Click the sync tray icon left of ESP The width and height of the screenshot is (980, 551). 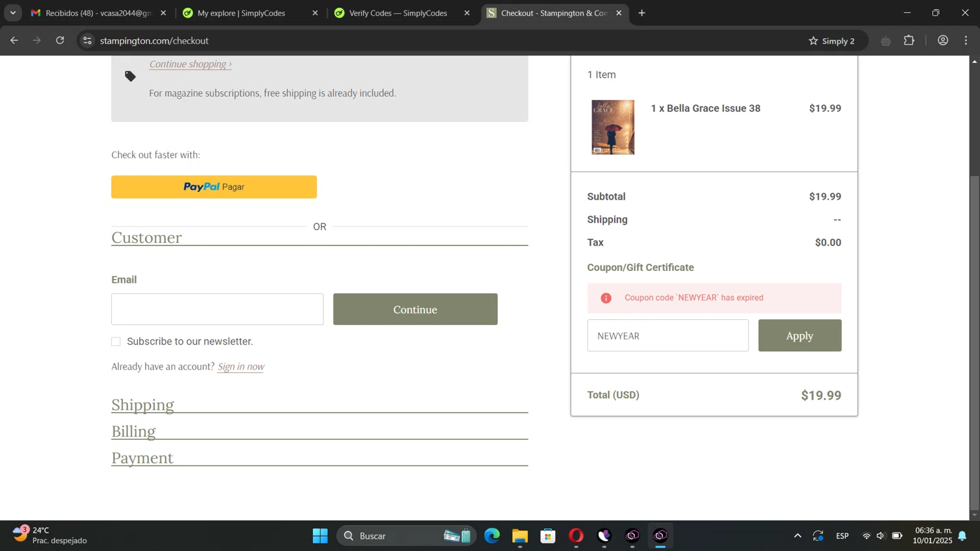[818, 536]
